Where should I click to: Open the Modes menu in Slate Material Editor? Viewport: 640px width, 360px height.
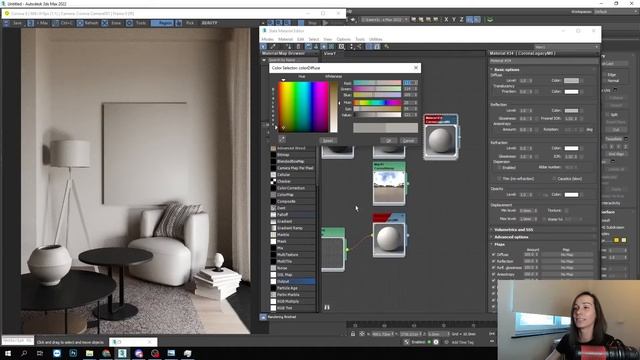point(267,39)
